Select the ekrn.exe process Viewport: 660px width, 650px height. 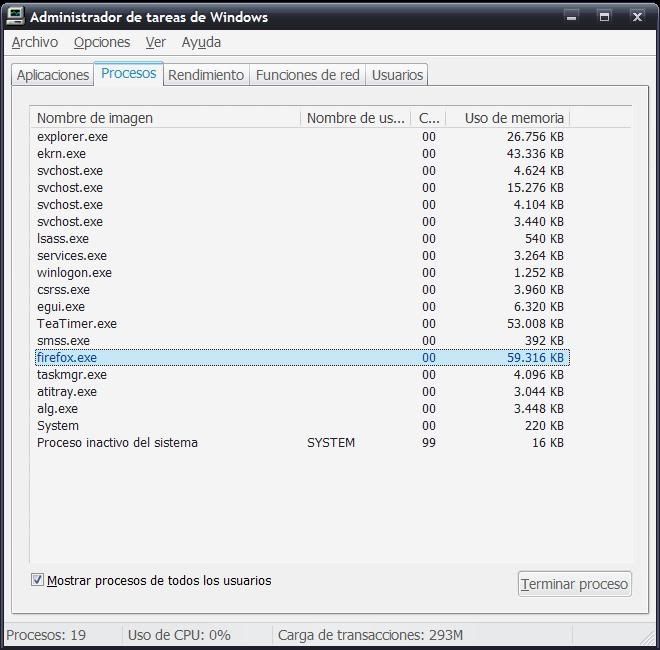click(302, 154)
